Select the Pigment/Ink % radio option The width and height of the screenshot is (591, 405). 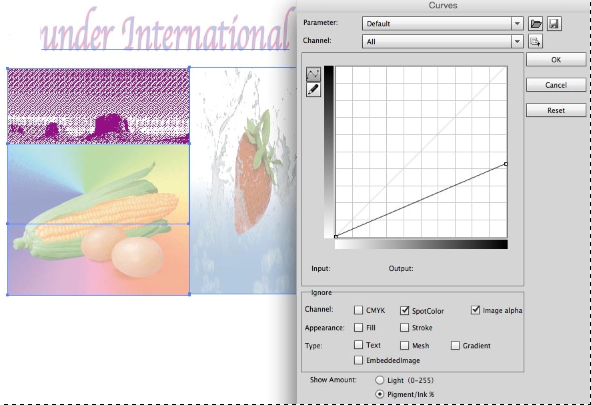[x=380, y=394]
